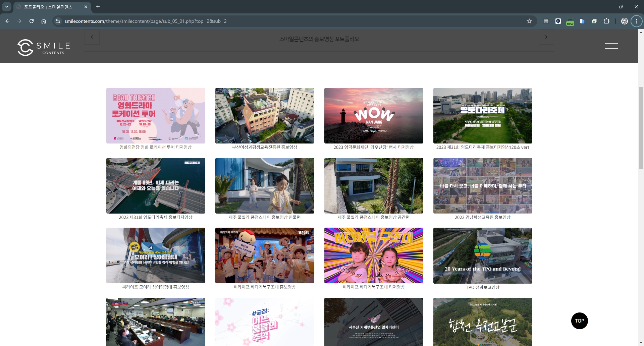Reload the current page
Image resolution: width=644 pixels, height=346 pixels.
pyautogui.click(x=32, y=21)
